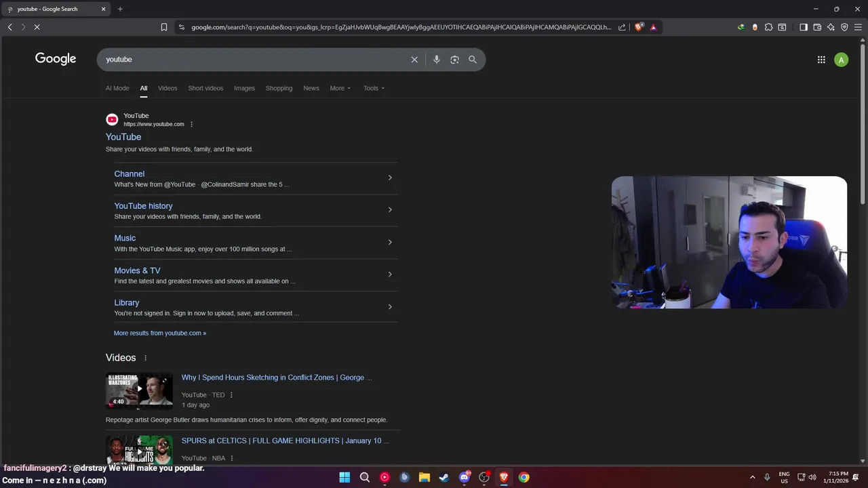
Task: Open the Movies & TV sitelink
Action: click(x=137, y=270)
